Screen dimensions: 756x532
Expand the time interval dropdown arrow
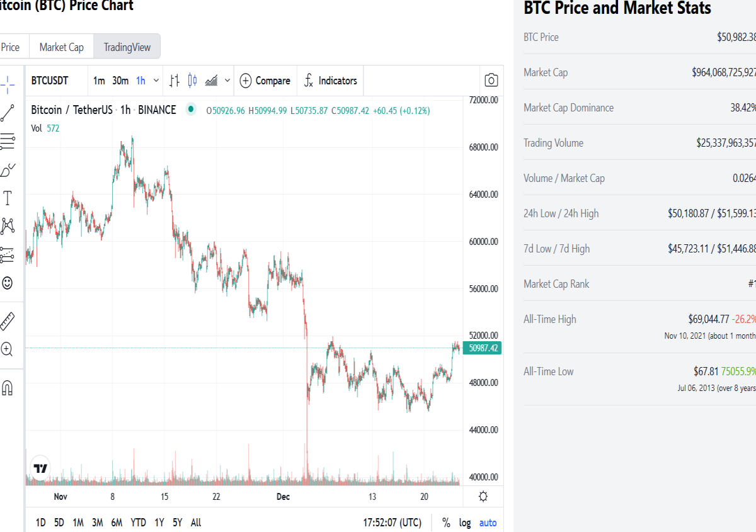click(x=156, y=81)
